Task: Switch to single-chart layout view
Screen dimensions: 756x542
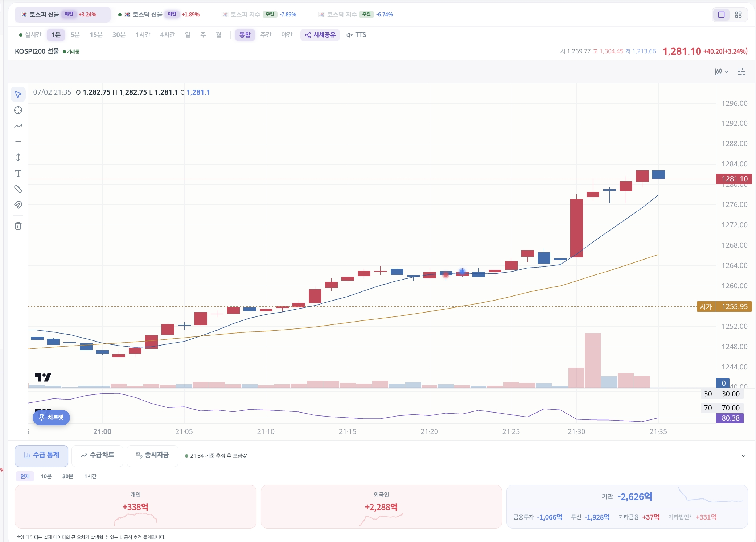Action: pos(721,15)
